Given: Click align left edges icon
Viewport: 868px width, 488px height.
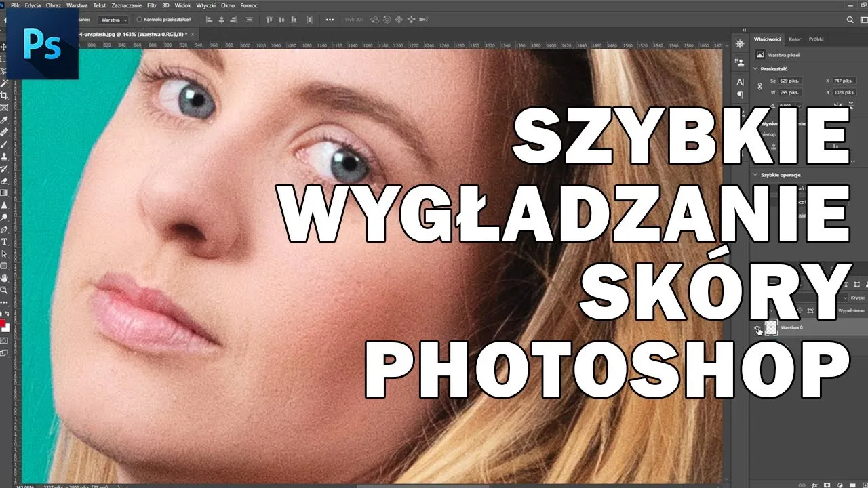Looking at the screenshot, I should 209,20.
